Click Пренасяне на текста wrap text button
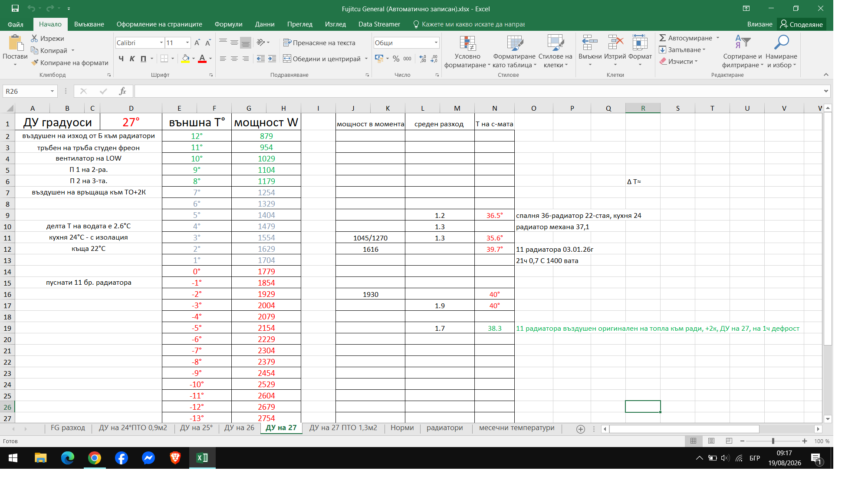This screenshot has height=500, width=868. [x=319, y=43]
